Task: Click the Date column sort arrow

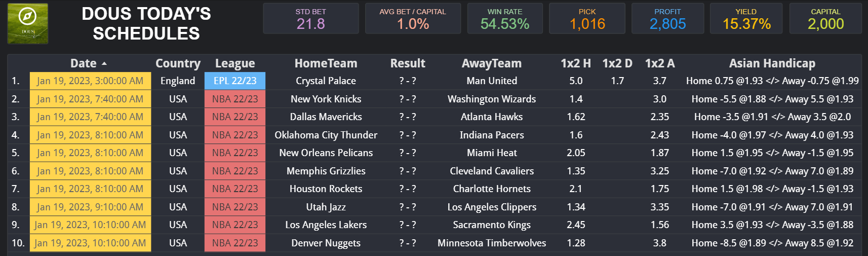Action: click(104, 64)
